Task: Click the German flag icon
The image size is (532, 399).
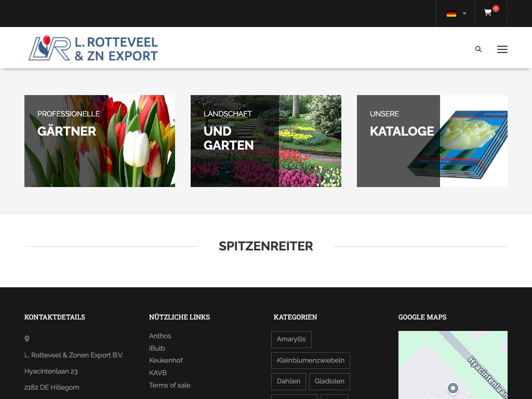Action: coord(451,14)
